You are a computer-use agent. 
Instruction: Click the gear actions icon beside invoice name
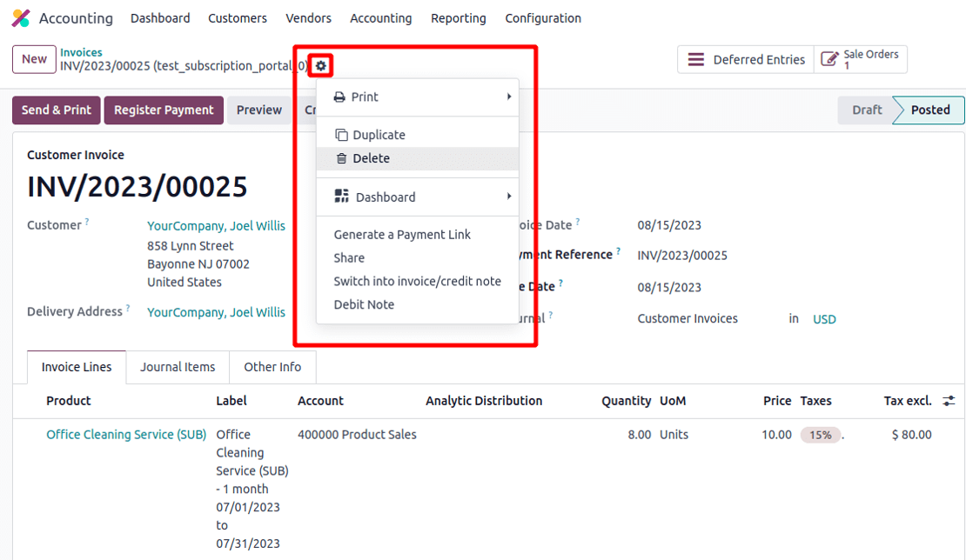(321, 66)
